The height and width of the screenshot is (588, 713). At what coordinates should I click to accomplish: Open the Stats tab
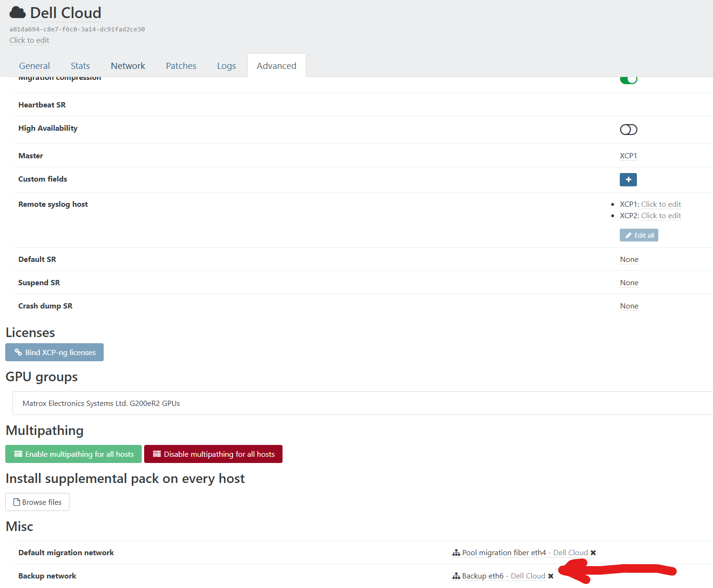pos(80,66)
